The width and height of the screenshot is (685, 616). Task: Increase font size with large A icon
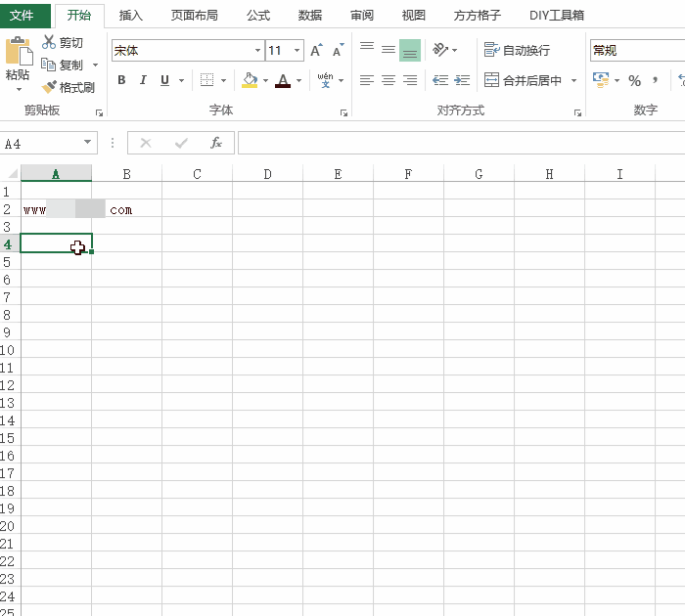coord(316,51)
